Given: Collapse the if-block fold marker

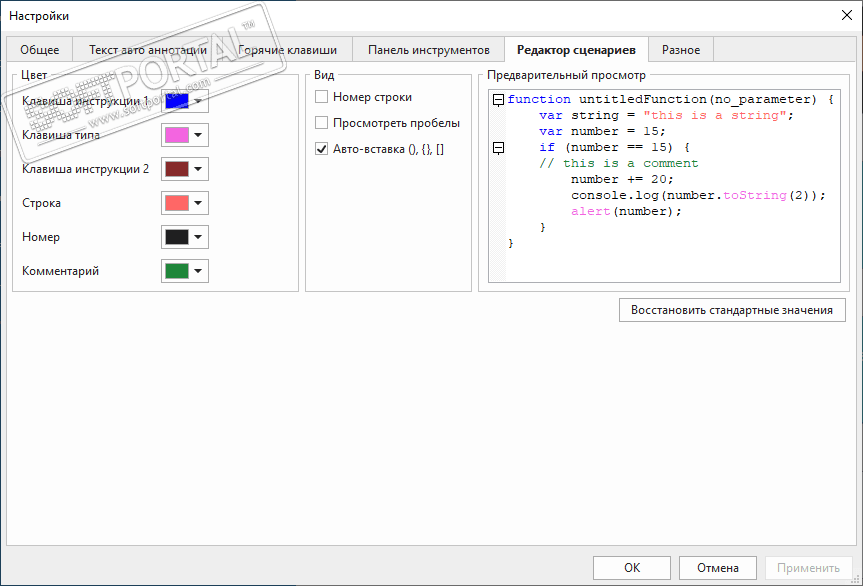Looking at the screenshot, I should point(498,147).
